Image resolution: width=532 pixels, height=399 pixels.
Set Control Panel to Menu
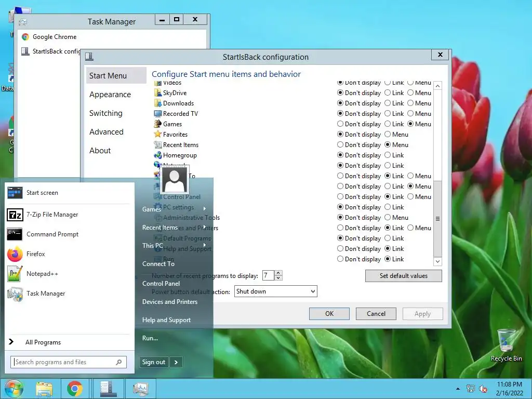tap(410, 197)
